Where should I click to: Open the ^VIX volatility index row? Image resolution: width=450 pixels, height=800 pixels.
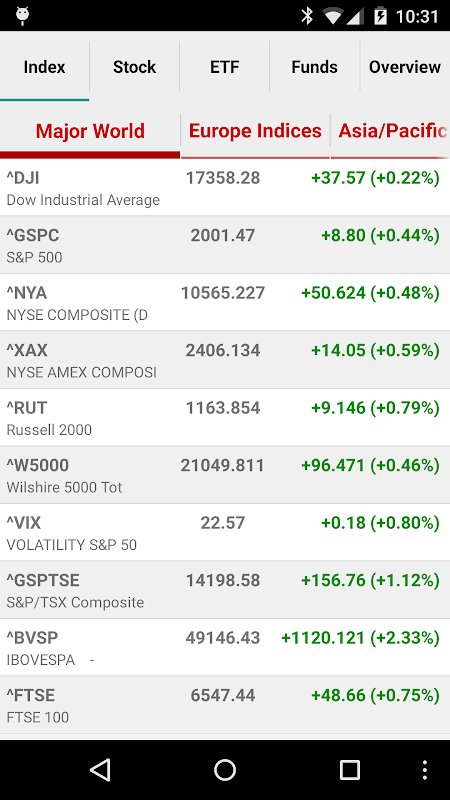tap(225, 532)
